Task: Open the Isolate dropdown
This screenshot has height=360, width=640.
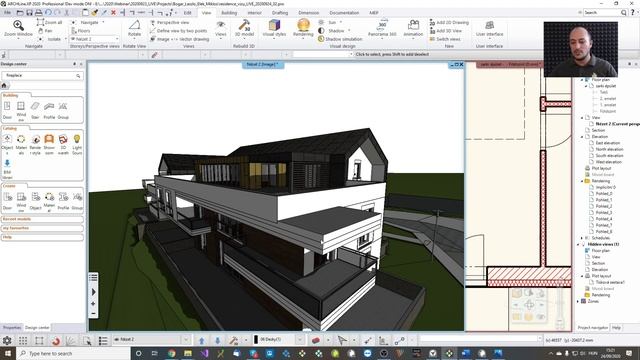Action: pos(66,39)
